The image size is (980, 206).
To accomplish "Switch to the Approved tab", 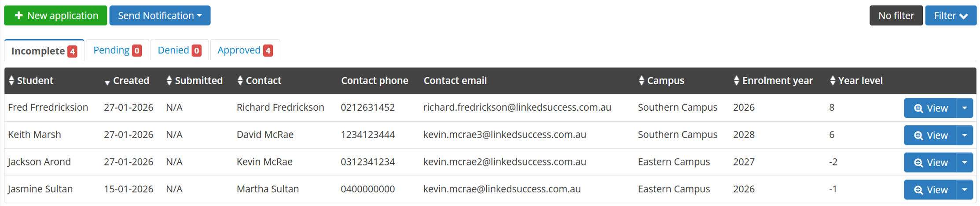I will click(245, 50).
